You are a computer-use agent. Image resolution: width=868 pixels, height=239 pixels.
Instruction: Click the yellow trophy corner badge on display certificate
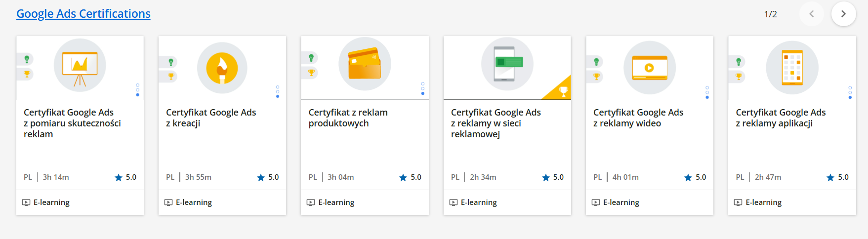(563, 91)
